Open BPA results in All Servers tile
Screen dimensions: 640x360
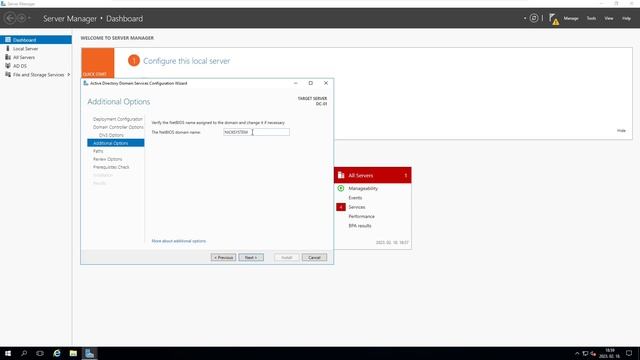click(360, 226)
